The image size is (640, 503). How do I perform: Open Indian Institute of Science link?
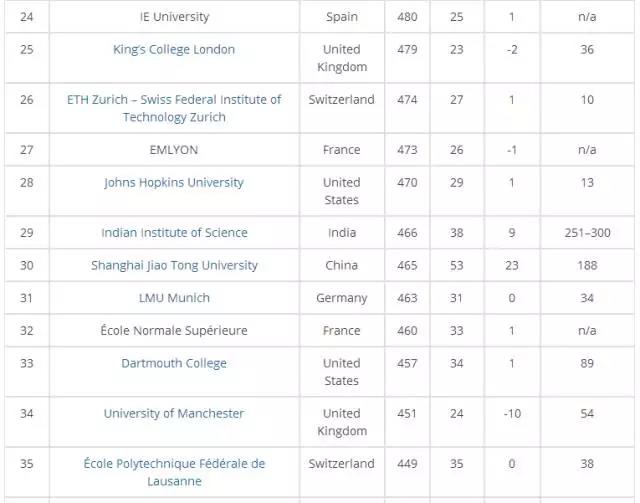point(174,233)
